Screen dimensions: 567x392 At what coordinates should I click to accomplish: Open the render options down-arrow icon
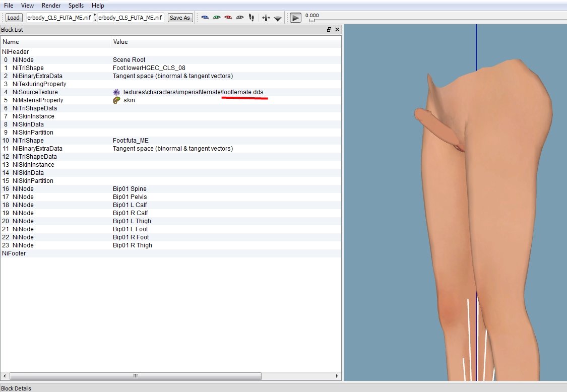(x=278, y=19)
